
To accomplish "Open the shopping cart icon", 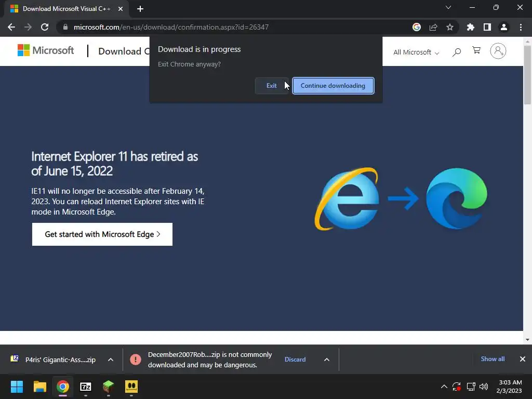I will [476, 50].
